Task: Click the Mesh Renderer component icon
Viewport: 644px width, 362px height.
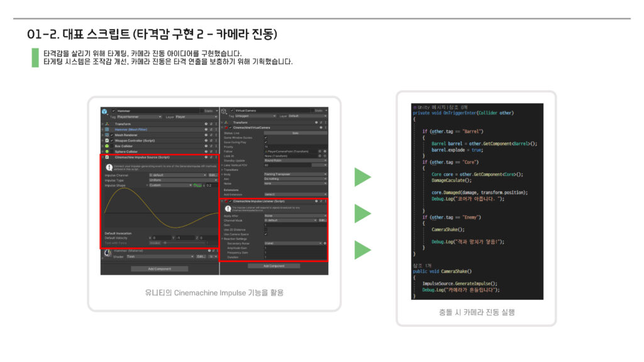Action: [108, 134]
